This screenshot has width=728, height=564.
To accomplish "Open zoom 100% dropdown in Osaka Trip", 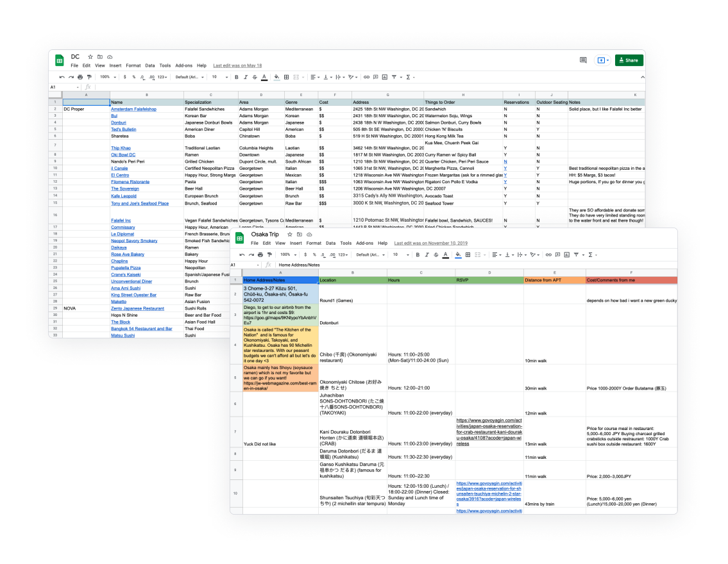I will [x=289, y=254].
